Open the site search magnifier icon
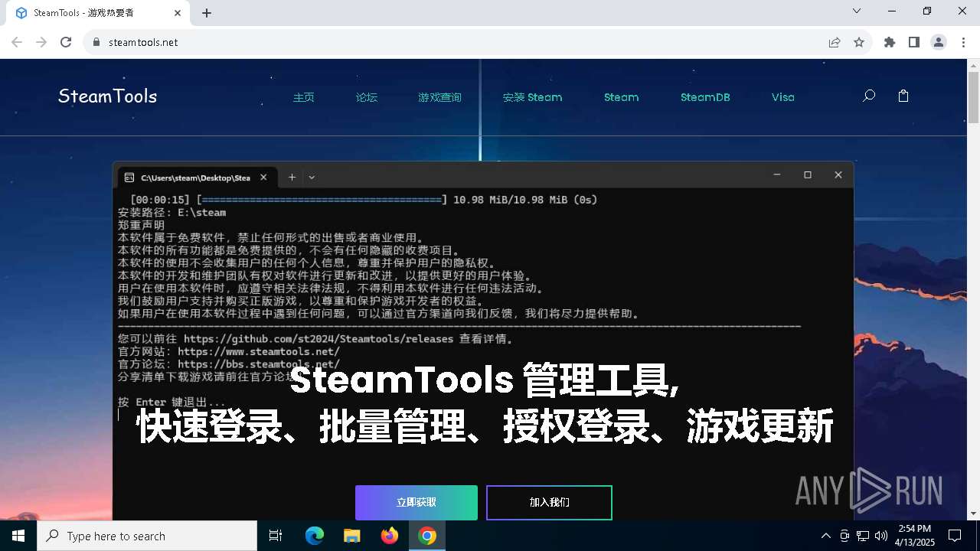The width and height of the screenshot is (980, 551). (x=869, y=96)
